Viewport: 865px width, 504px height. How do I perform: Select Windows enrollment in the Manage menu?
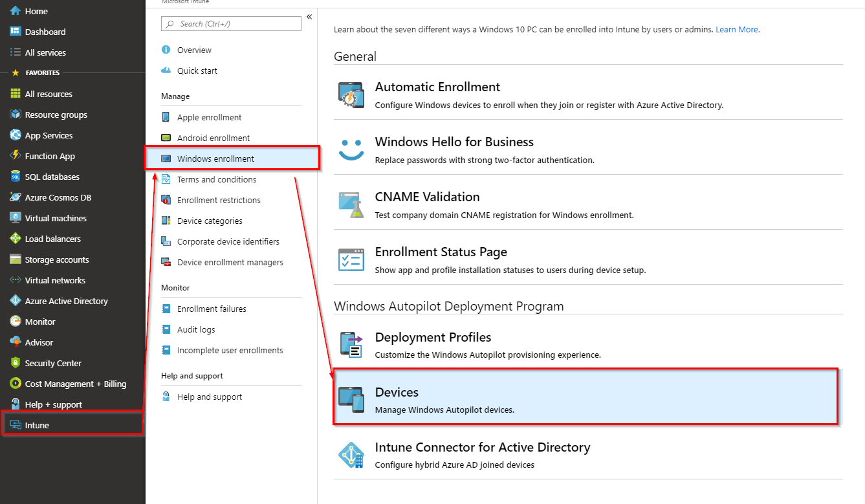tap(215, 159)
